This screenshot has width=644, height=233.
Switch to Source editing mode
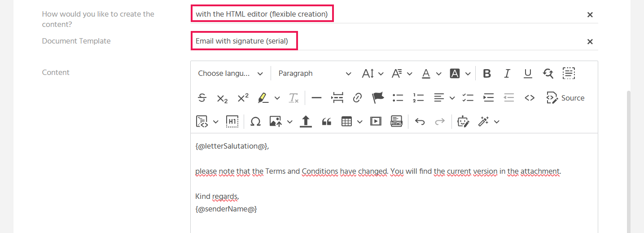point(565,98)
